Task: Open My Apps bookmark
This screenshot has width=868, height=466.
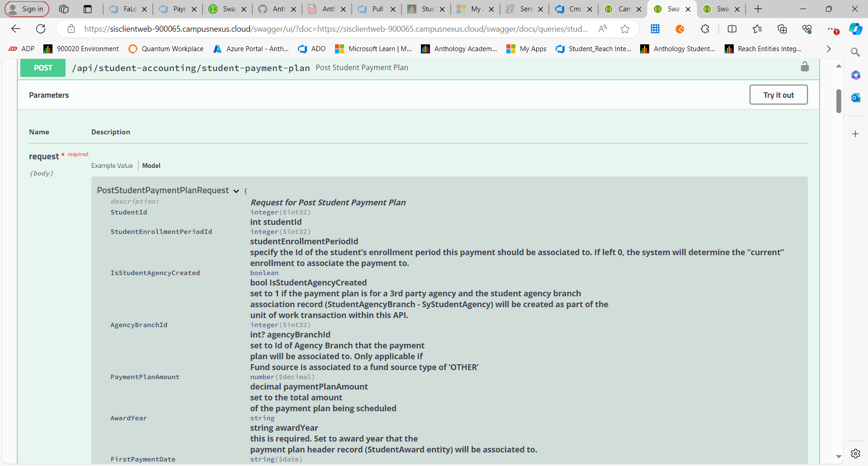Action: pos(526,49)
